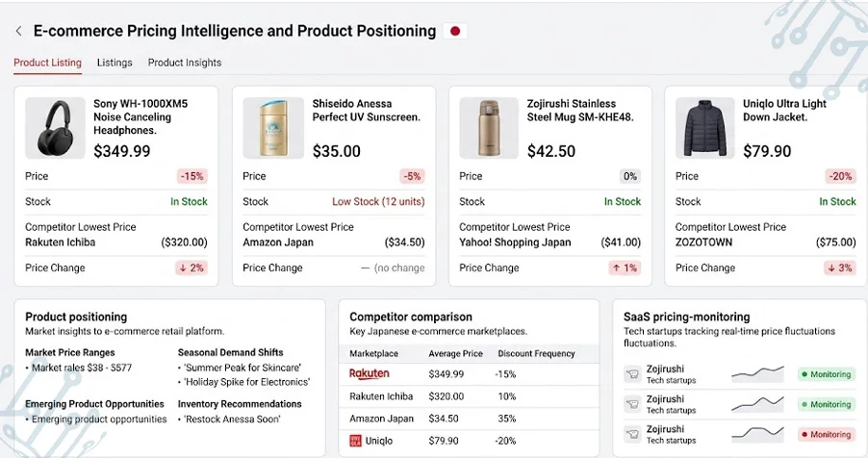Click the 0% price badge on Zojirushi card
Viewport: 868px width, 458px height.
[630, 176]
